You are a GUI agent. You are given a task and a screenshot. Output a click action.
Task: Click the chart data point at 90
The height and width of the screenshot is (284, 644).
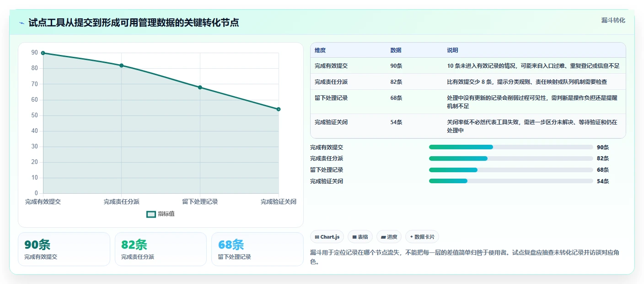coord(43,53)
